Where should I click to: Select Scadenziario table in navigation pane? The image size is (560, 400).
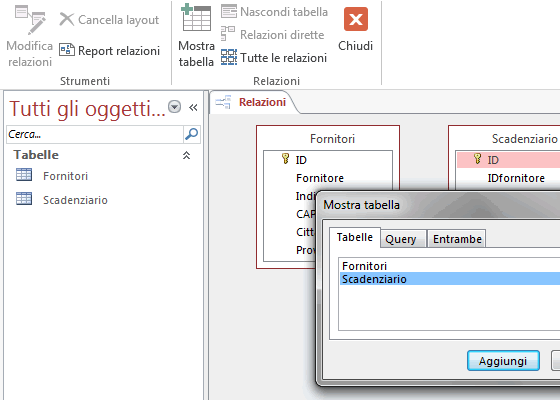[x=75, y=200]
